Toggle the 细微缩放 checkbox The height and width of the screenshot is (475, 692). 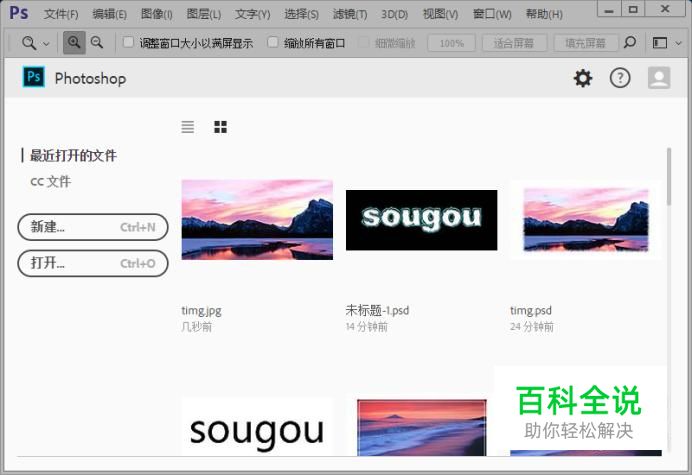pyautogui.click(x=363, y=42)
